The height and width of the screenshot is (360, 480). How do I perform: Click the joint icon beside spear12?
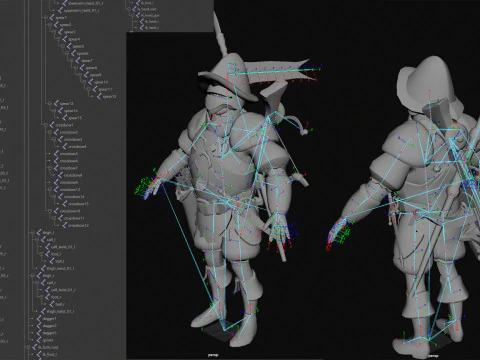pyautogui.click(x=98, y=96)
